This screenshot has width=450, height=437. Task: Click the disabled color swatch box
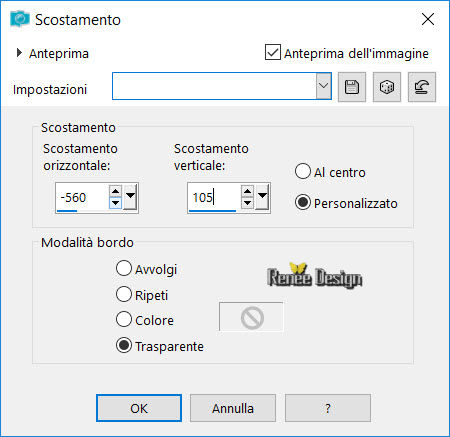tap(251, 317)
